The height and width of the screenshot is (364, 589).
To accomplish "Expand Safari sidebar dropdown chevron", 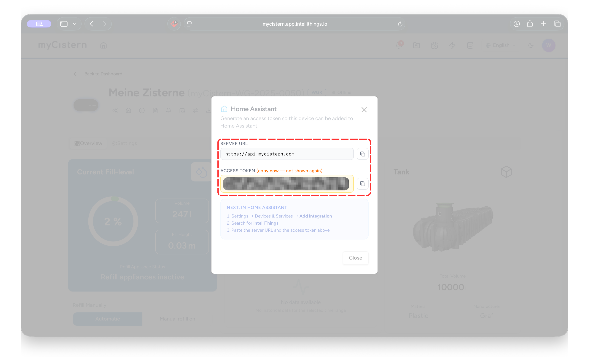I will pyautogui.click(x=75, y=24).
